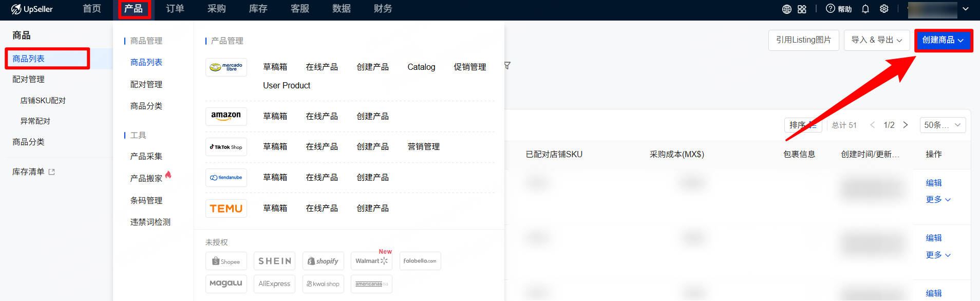Click 编辑 in the second product row
The width and height of the screenshot is (980, 301).
coord(934,238)
